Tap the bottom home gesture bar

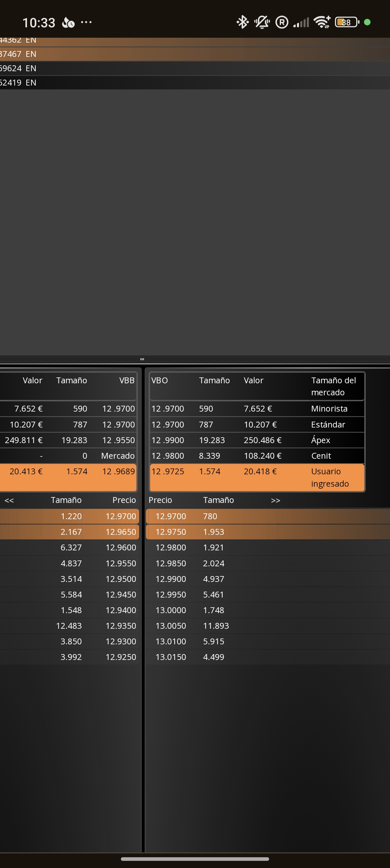coord(195,859)
